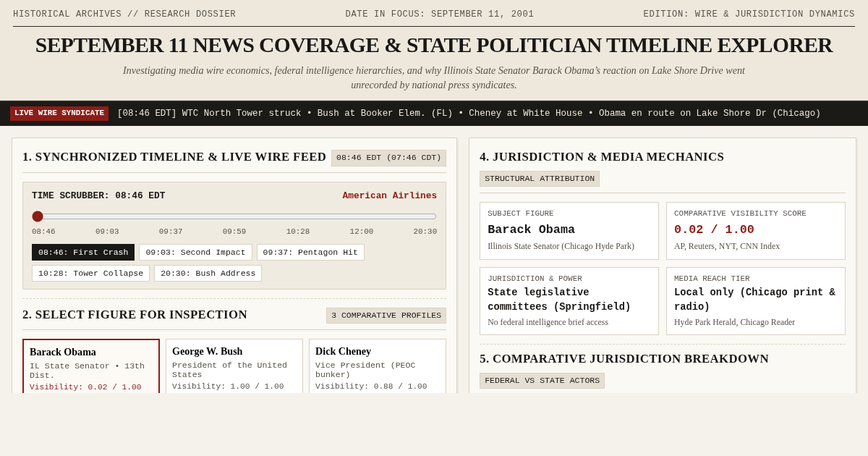Select the 09:37 Pentagon Hit event
This screenshot has height=456, width=868.
(310, 253)
